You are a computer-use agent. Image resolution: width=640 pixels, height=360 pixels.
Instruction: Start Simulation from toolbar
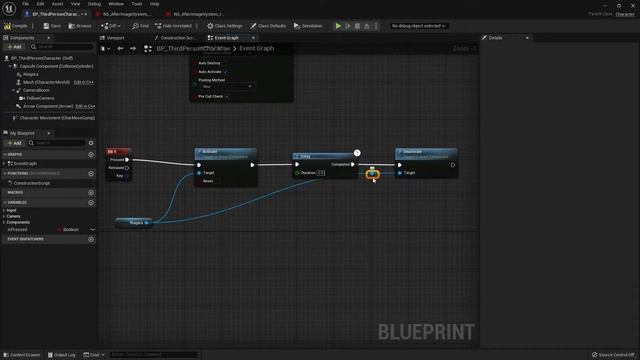click(x=308, y=26)
